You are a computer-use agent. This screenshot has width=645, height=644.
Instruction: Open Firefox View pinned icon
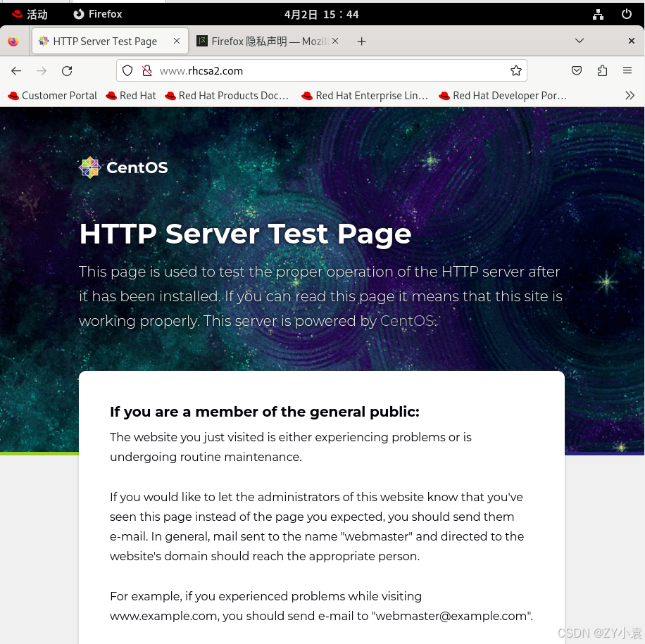coord(13,41)
